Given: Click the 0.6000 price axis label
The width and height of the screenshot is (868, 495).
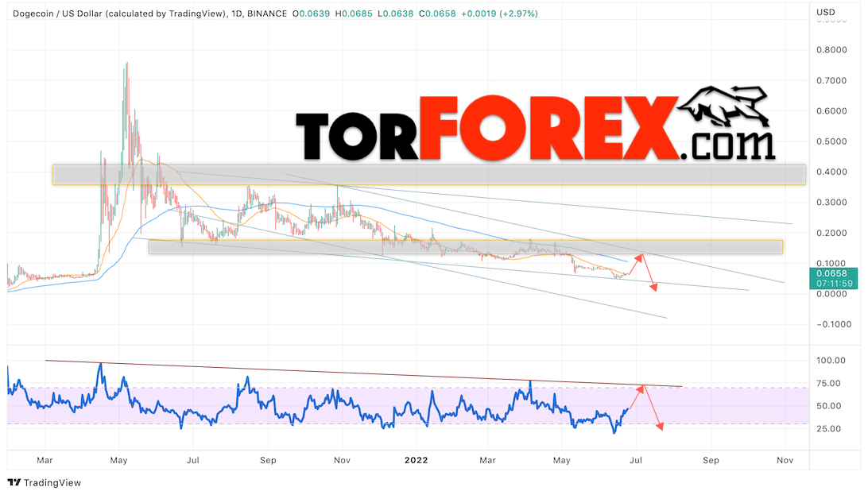Looking at the screenshot, I should point(831,110).
